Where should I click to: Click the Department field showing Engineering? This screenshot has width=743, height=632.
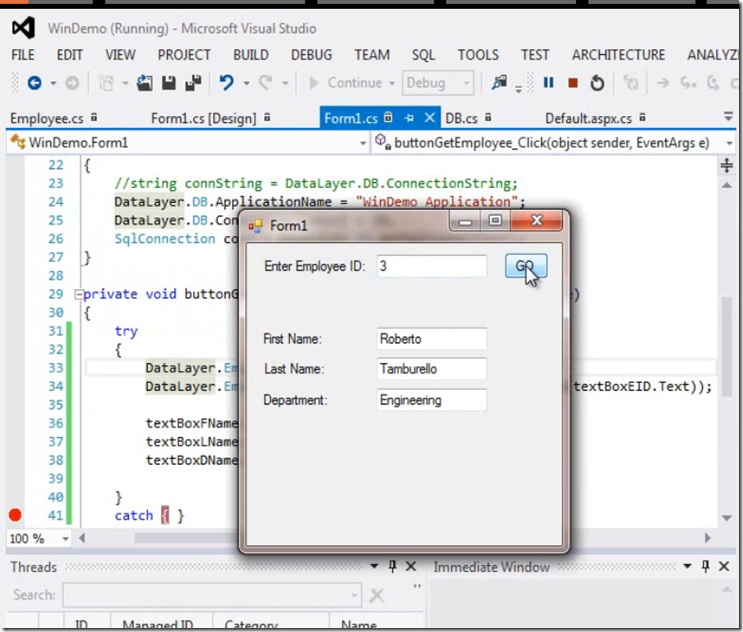click(x=432, y=400)
